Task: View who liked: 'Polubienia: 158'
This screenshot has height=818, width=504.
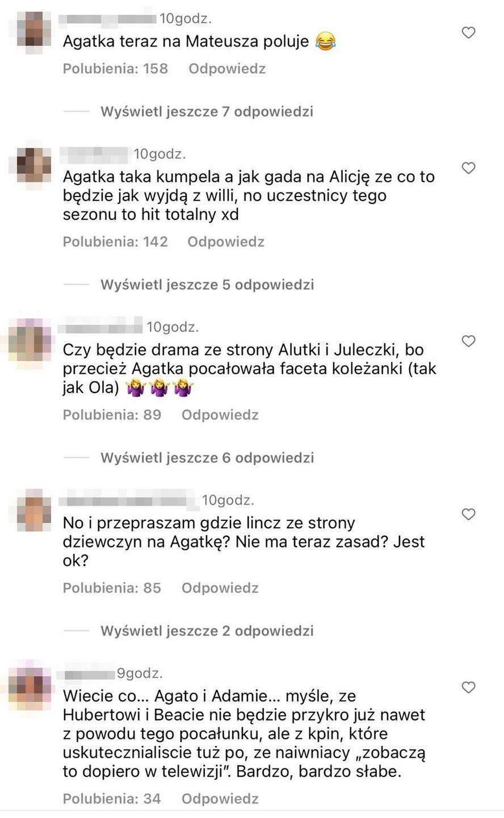Action: [x=115, y=69]
